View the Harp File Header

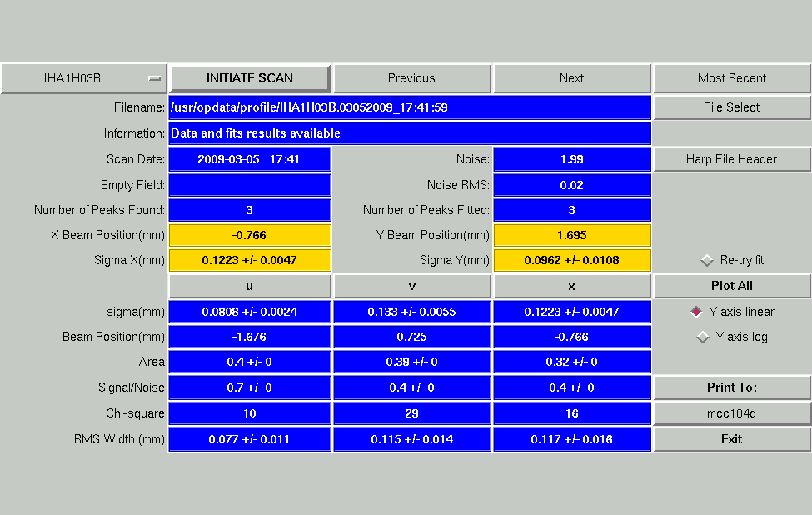tap(732, 159)
